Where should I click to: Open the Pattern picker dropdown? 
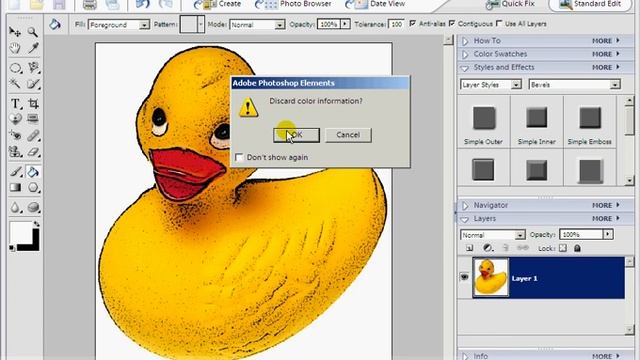[200, 24]
